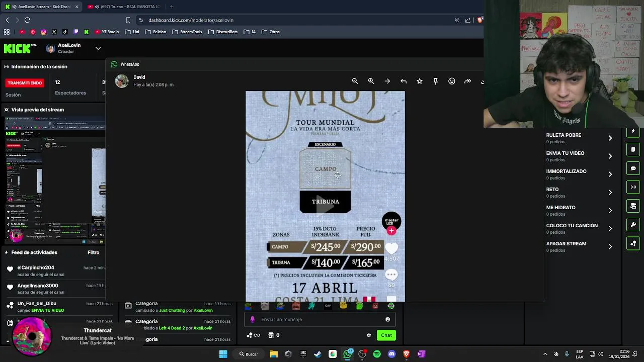
Task: Open Kick bookmark in bookmarks bar
Action: point(87,32)
